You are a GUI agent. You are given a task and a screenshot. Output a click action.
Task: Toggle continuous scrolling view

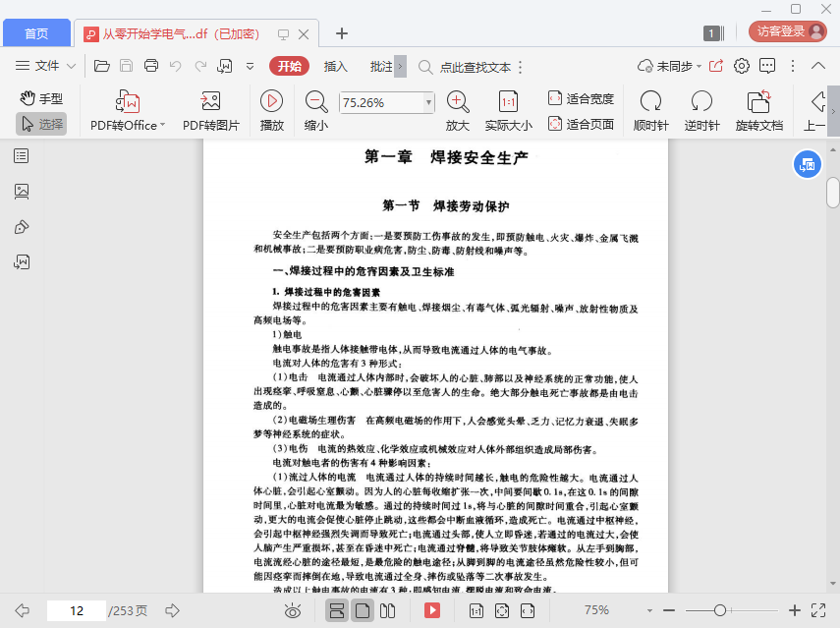(x=337, y=610)
